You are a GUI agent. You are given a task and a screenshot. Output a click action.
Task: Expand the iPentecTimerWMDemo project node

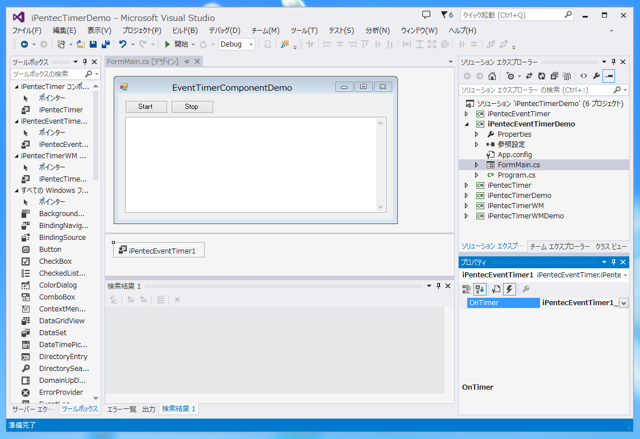tap(467, 216)
